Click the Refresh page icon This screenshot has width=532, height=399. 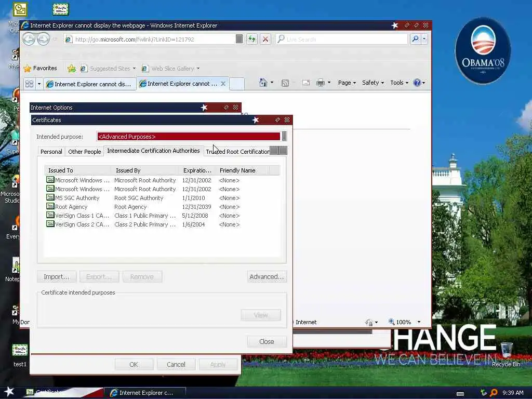tap(252, 39)
